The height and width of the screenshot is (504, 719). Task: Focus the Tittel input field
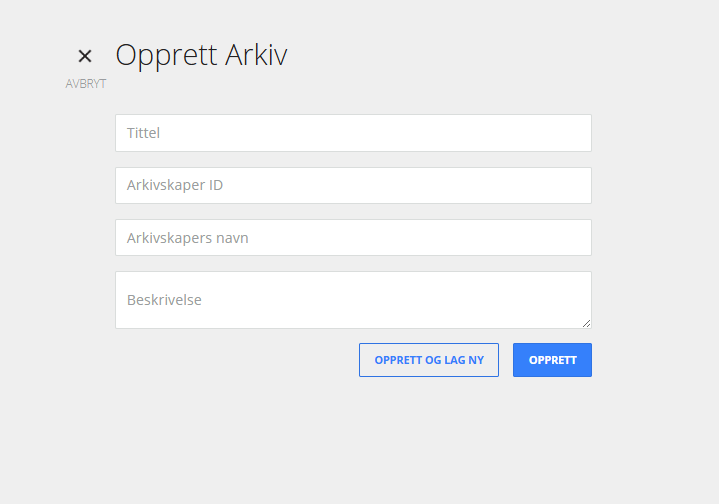click(x=353, y=133)
